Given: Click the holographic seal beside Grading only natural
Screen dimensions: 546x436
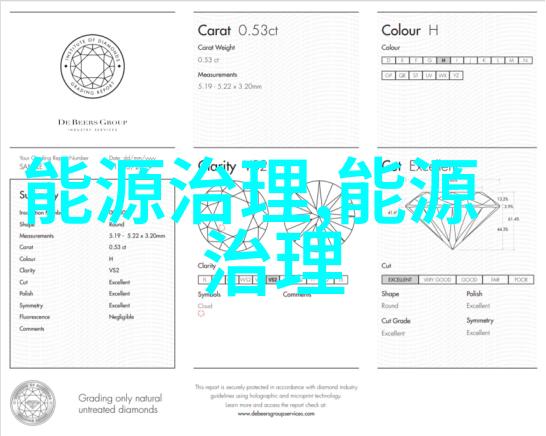Looking at the screenshot, I should click(33, 403).
